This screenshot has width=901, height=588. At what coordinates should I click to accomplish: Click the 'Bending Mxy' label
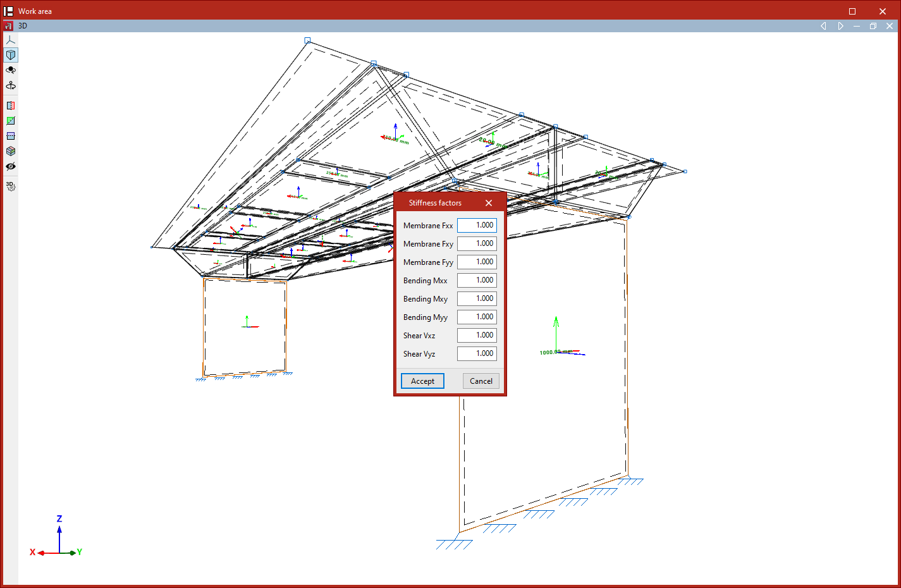tap(426, 299)
